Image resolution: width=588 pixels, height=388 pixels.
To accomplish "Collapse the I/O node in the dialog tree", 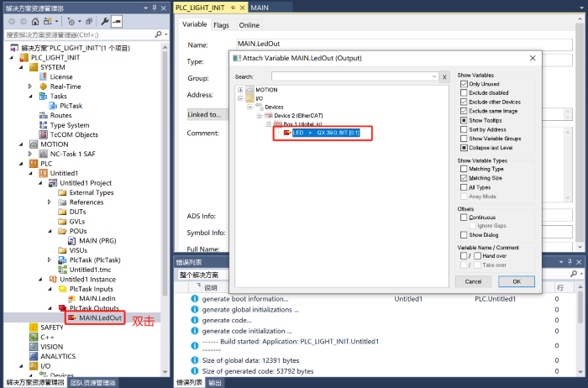I will pos(240,98).
